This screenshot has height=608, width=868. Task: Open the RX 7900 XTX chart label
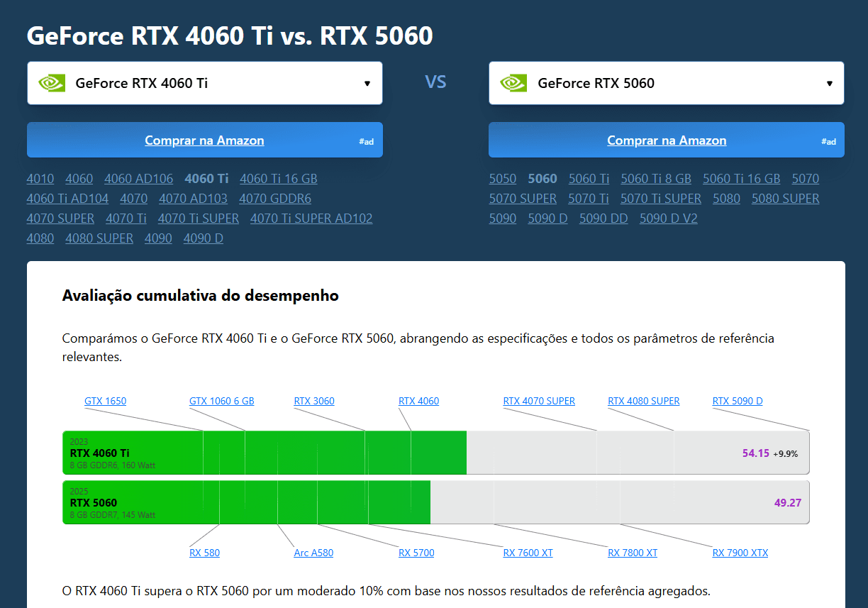(740, 552)
